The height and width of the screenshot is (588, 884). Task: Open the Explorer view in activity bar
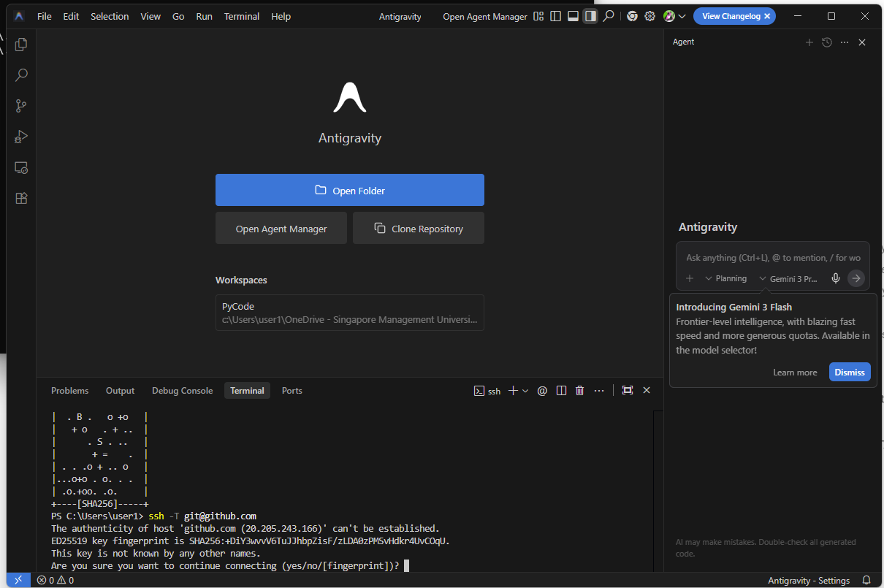click(21, 45)
